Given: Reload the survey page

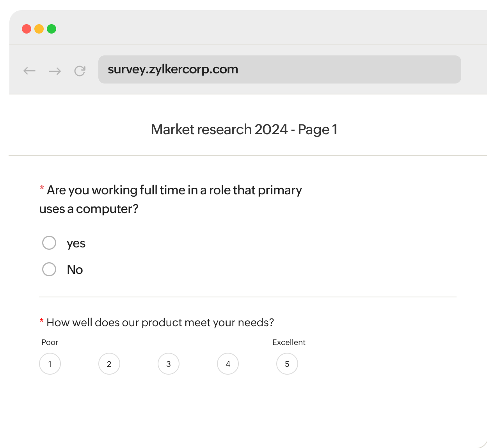Looking at the screenshot, I should pyautogui.click(x=80, y=71).
